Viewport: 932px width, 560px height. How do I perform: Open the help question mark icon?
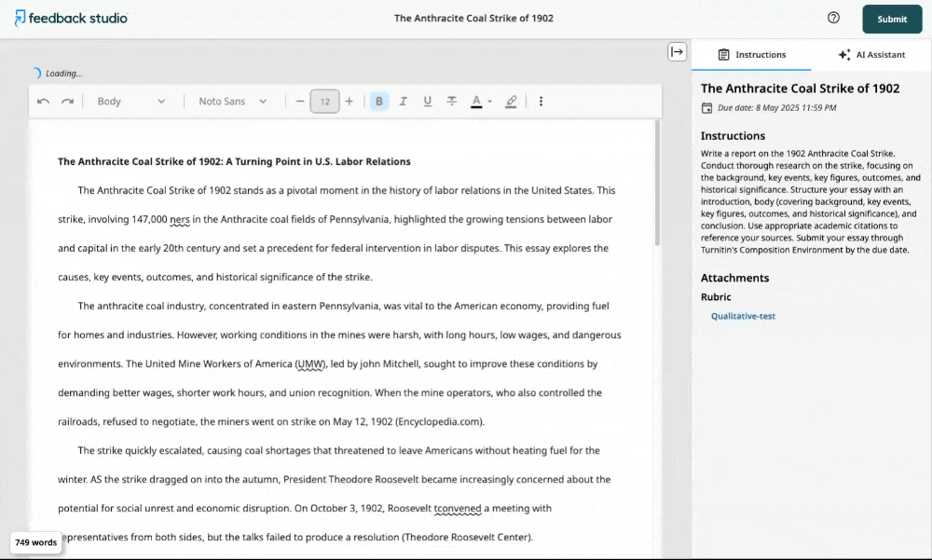click(833, 18)
